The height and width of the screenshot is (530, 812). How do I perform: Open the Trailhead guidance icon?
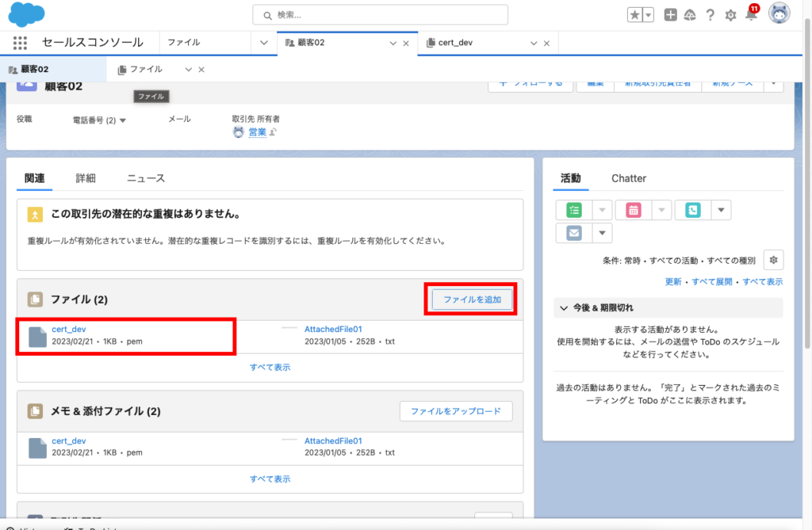coord(690,15)
